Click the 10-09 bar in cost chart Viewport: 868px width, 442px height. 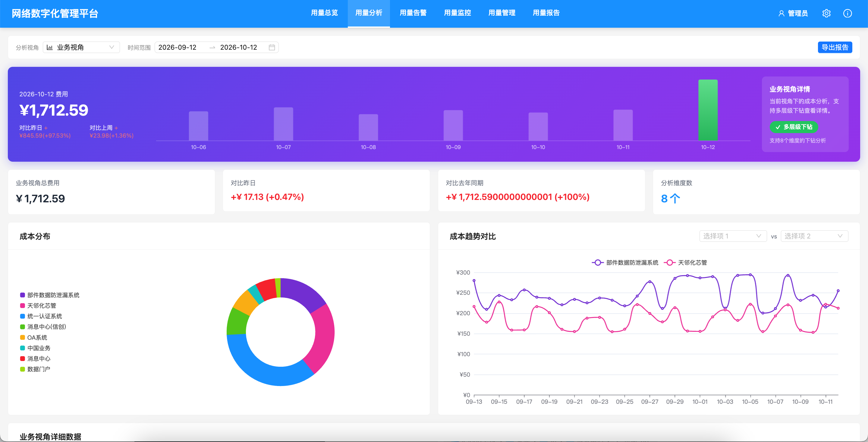(453, 125)
